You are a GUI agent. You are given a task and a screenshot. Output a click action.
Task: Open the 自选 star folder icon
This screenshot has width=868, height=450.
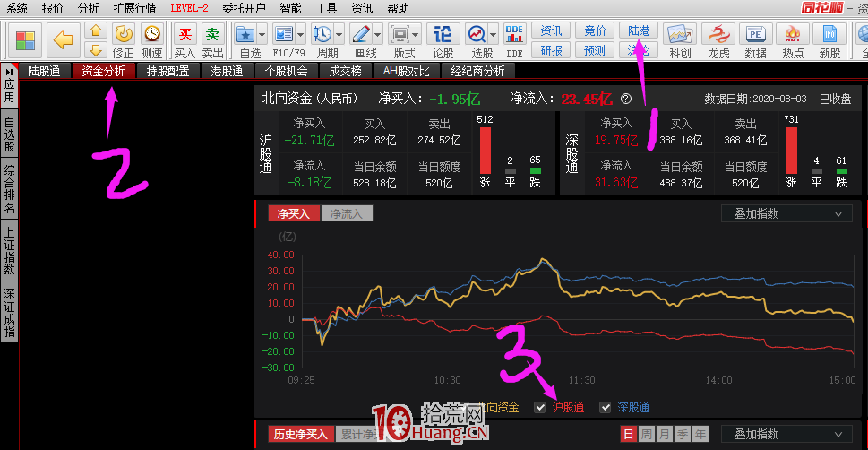point(245,34)
